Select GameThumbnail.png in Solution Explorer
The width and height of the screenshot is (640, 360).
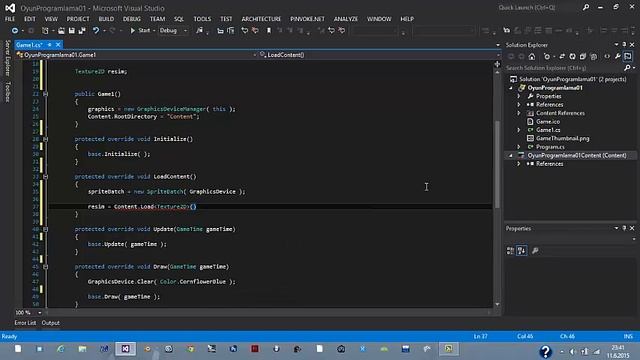point(562,138)
